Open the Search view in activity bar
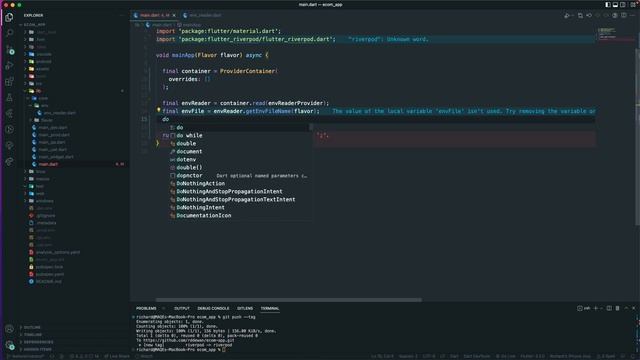Viewport: 640px width, 360px height. coord(9,33)
